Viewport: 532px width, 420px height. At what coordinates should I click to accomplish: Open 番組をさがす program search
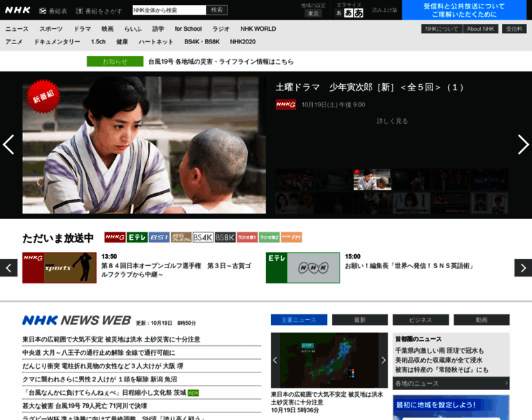[x=99, y=11]
